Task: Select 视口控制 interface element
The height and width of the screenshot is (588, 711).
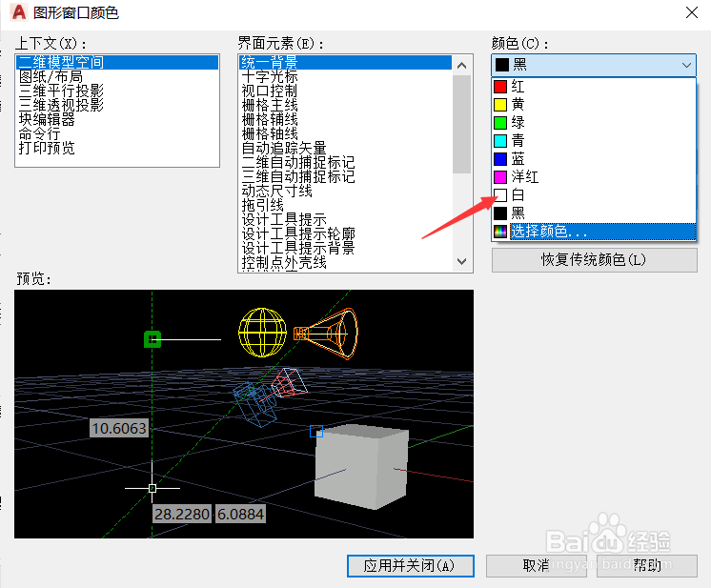Action: pyautogui.click(x=345, y=91)
